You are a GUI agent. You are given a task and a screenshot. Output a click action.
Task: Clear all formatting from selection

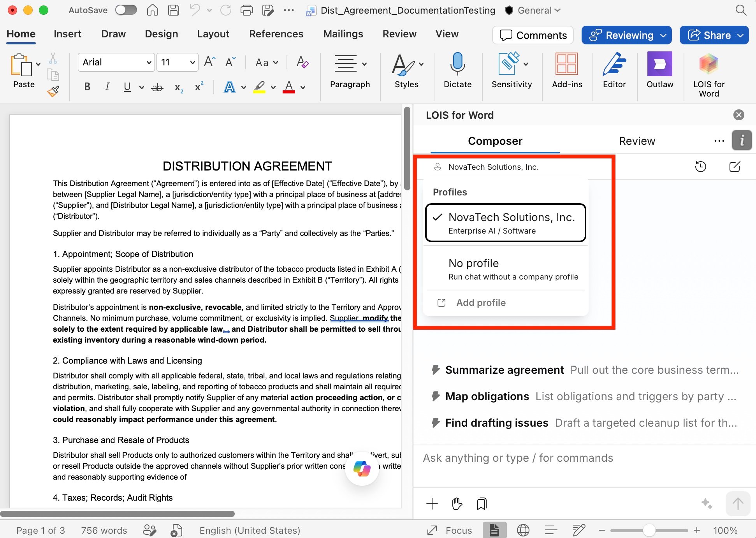click(302, 62)
